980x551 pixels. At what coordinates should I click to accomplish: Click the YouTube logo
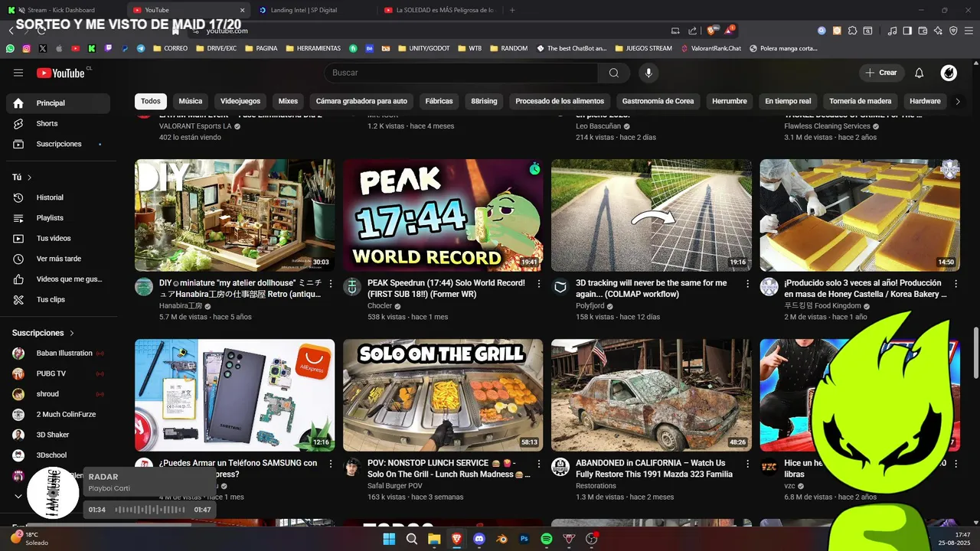[x=61, y=73]
